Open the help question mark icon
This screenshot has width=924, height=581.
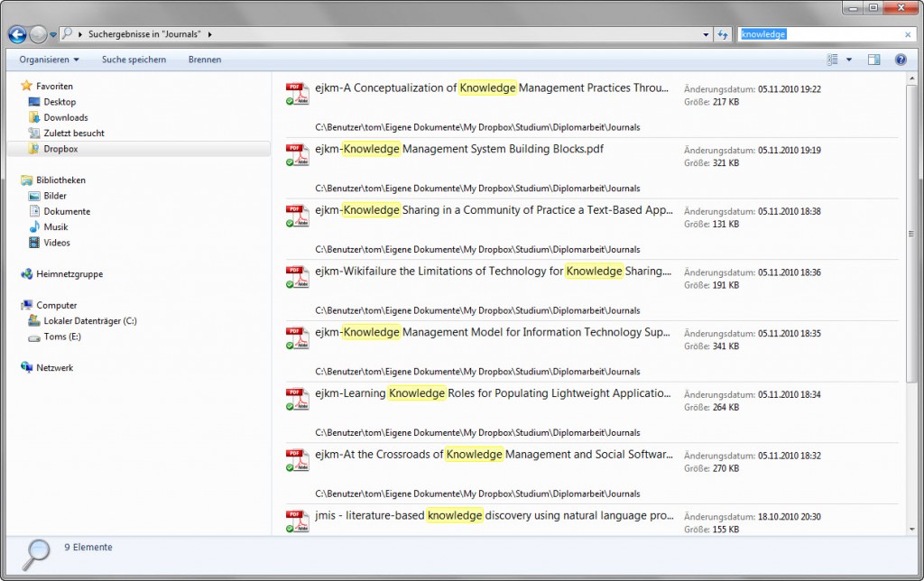point(900,60)
